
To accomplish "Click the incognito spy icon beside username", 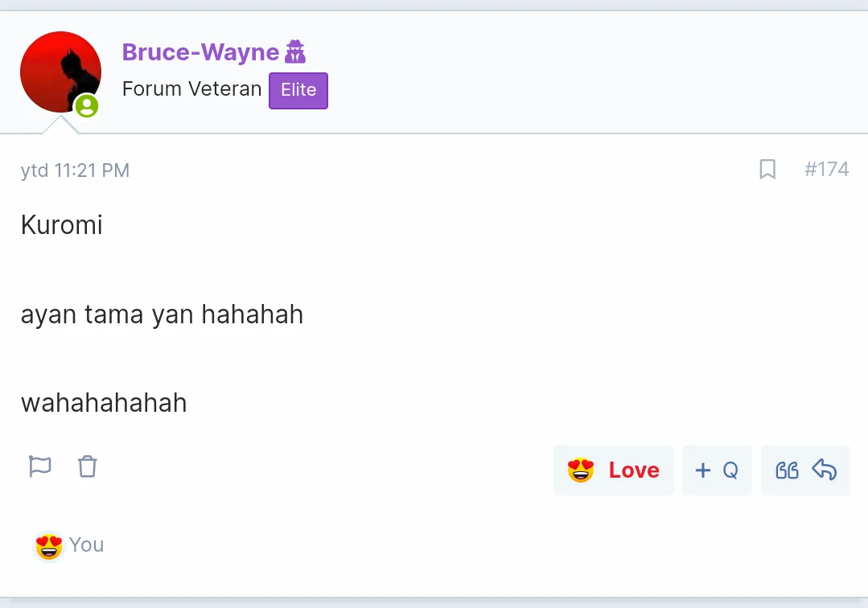I will click(x=295, y=52).
